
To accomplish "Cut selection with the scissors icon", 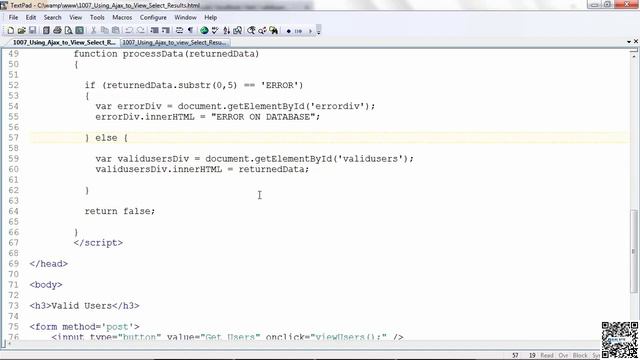I will click(x=93, y=31).
